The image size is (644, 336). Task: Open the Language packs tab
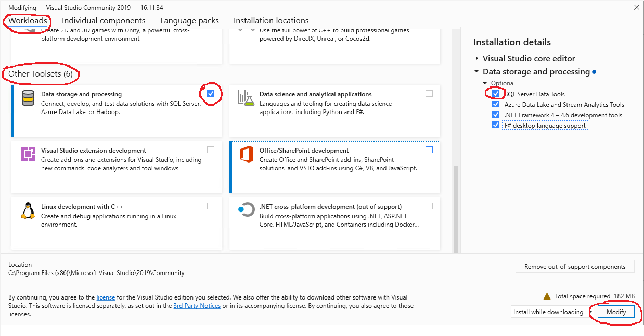pos(189,21)
